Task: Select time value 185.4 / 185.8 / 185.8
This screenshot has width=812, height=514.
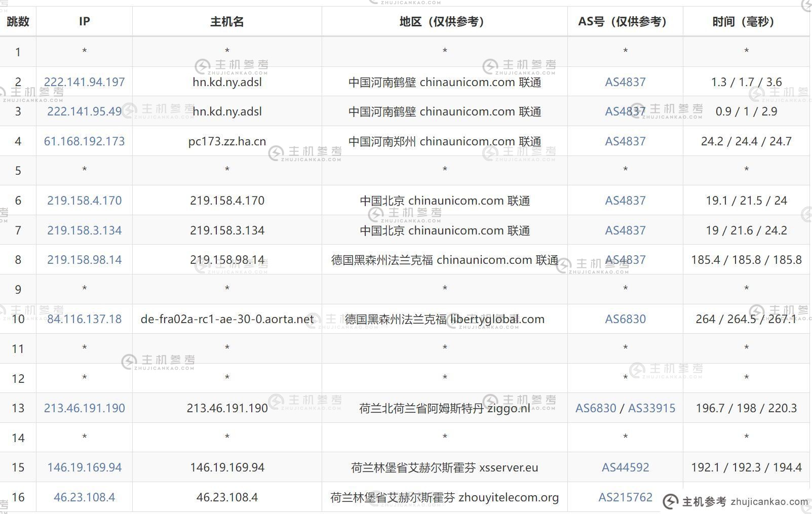Action: click(x=746, y=260)
